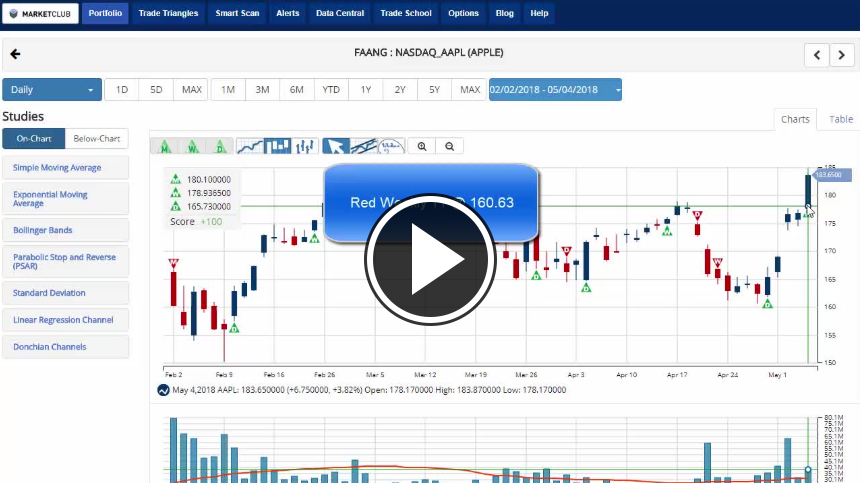Open the Data Central menu

click(x=340, y=13)
